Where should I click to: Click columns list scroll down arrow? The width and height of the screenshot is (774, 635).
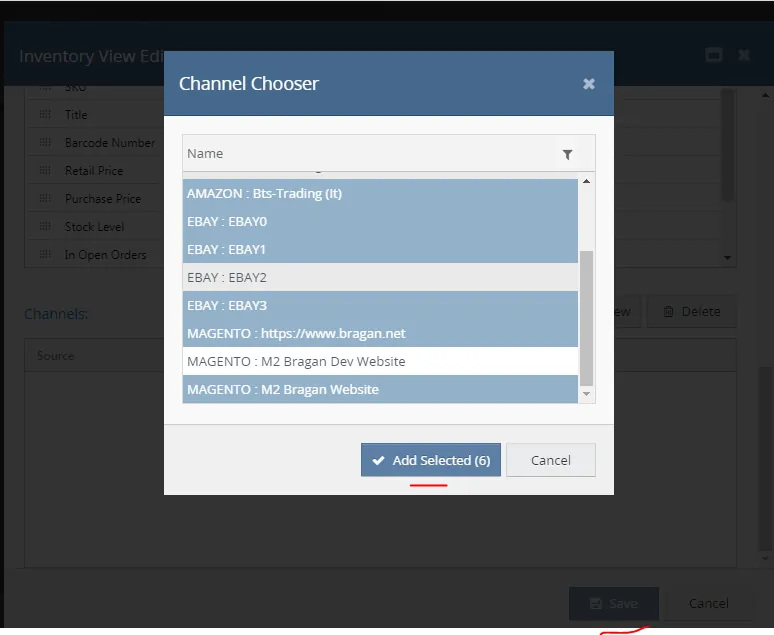tap(727, 258)
